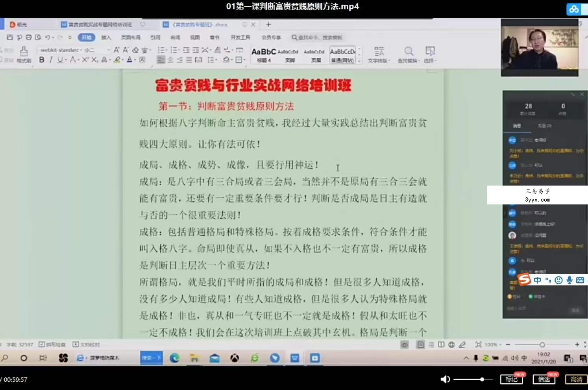Switch to page view mode in status bar
This screenshot has height=390, width=588.
pyautogui.click(x=421, y=345)
